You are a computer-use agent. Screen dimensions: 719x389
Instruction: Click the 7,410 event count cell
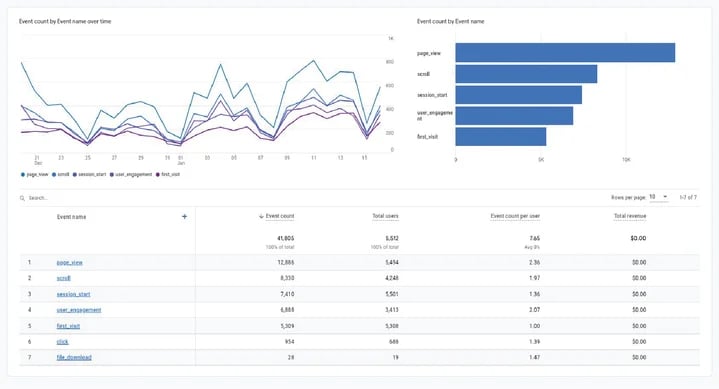point(287,294)
